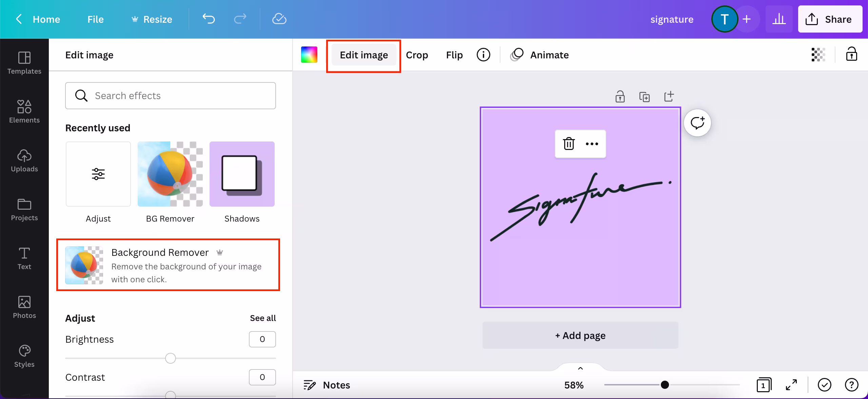Viewport: 868px width, 399px height.
Task: Open the File menu
Action: point(95,19)
